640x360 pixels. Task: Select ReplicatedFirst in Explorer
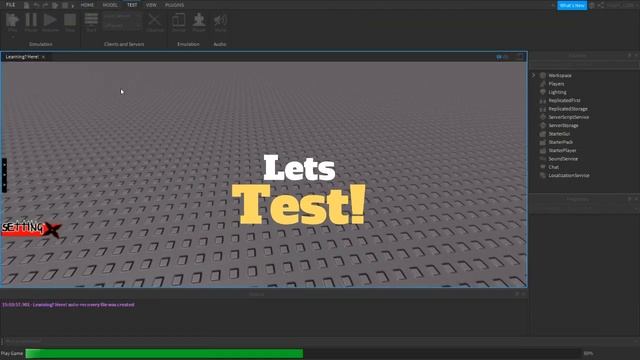click(564, 100)
